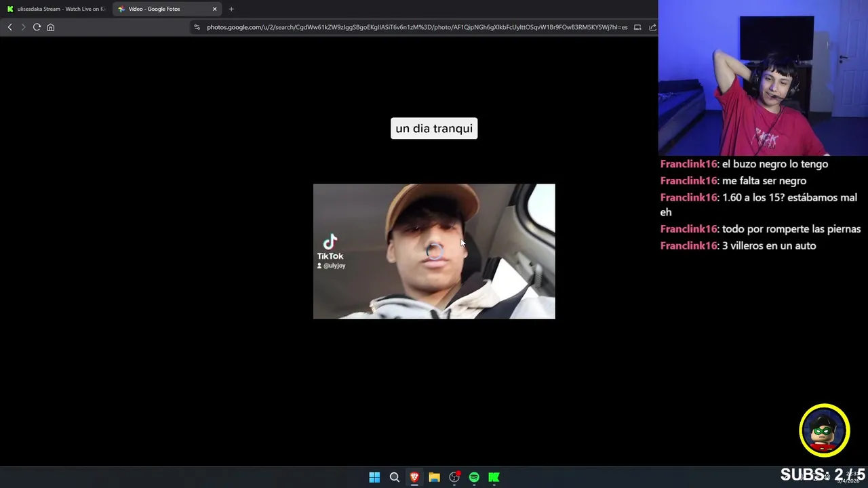Click the SUBS counter overlay

[823, 474]
